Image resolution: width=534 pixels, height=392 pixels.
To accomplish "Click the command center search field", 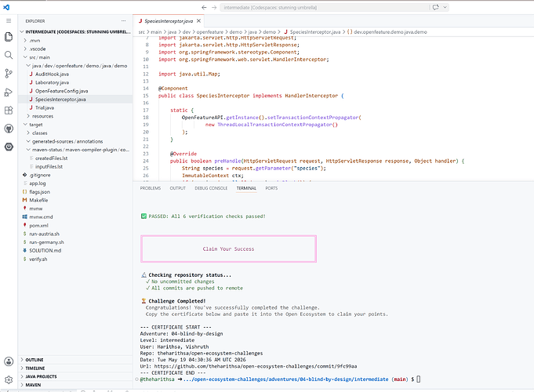I will pos(325,8).
